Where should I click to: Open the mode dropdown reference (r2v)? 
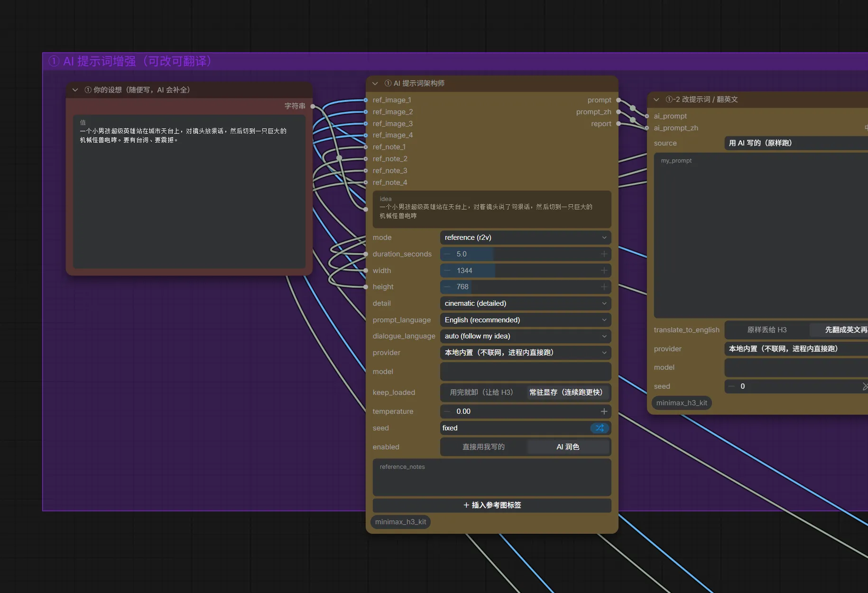pos(526,237)
